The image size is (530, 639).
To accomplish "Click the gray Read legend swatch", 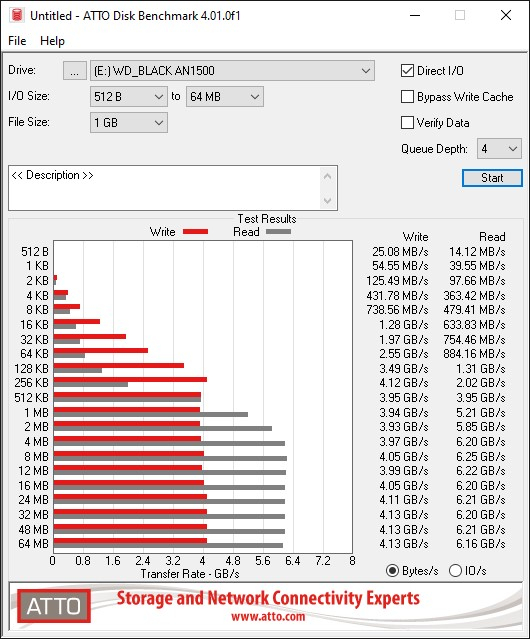I will click(278, 231).
